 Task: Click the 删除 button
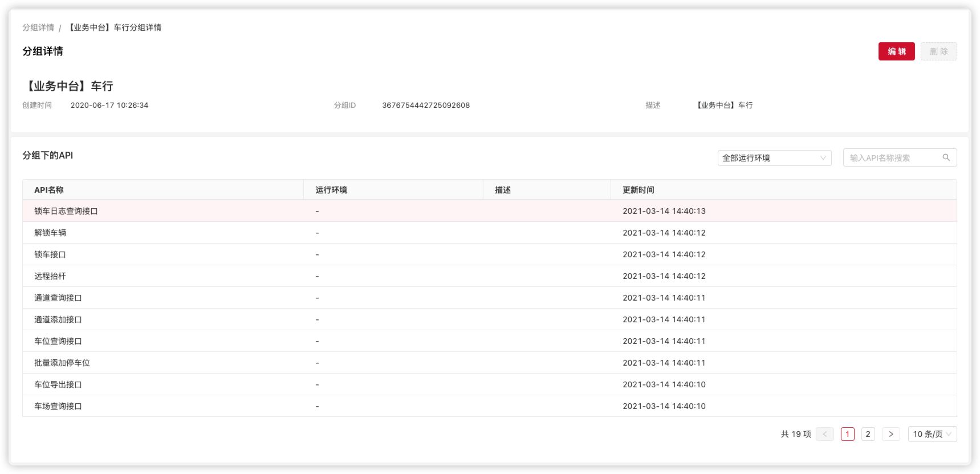pyautogui.click(x=938, y=51)
